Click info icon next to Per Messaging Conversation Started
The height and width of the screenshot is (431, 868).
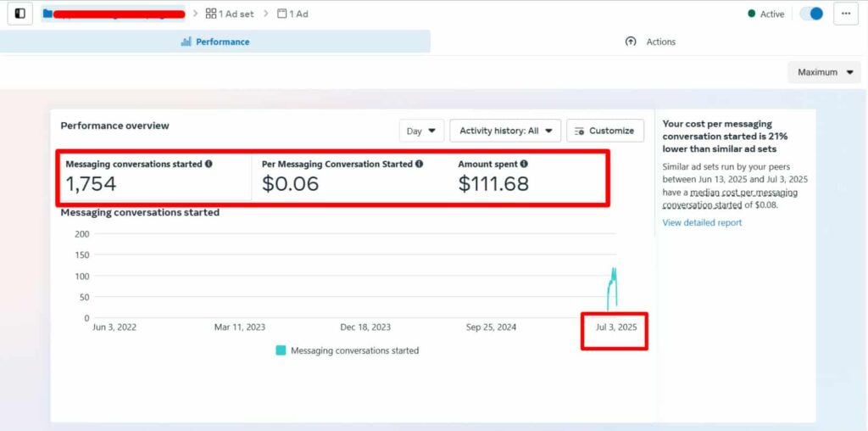pyautogui.click(x=419, y=164)
